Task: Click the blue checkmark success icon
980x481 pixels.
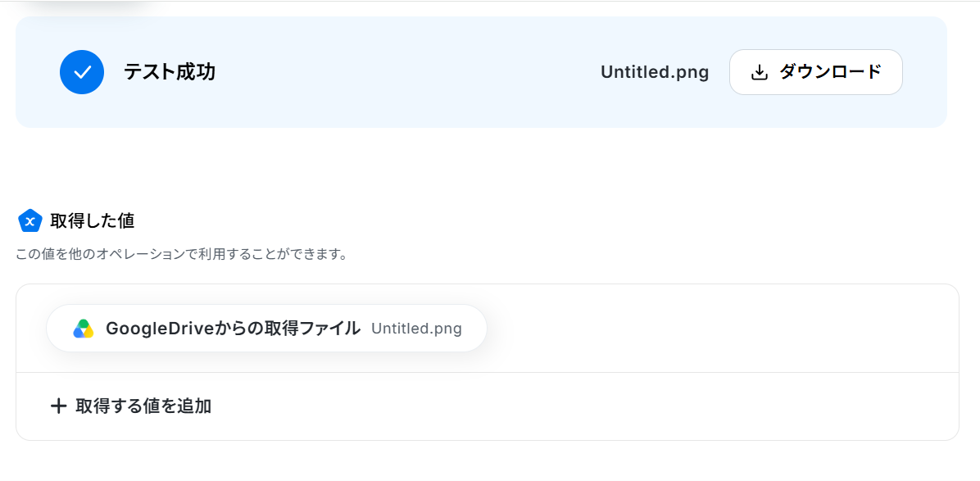Action: click(x=82, y=72)
